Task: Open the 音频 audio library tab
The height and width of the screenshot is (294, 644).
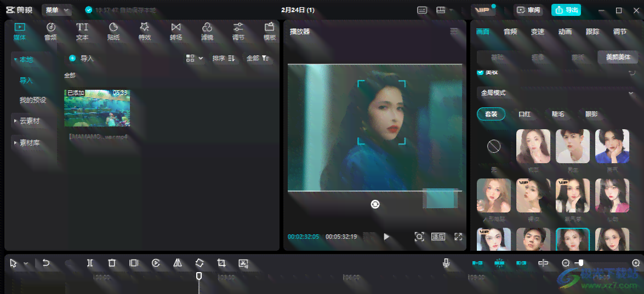Action: pos(50,32)
